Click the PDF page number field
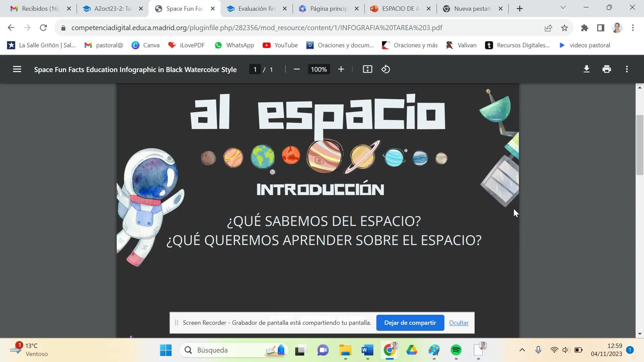This screenshot has height=362, width=644. click(255, 69)
